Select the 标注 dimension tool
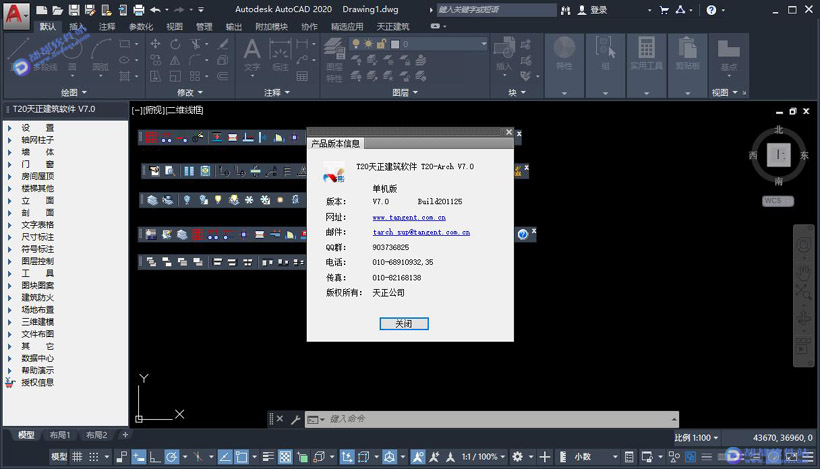The height and width of the screenshot is (469, 820). 280,55
